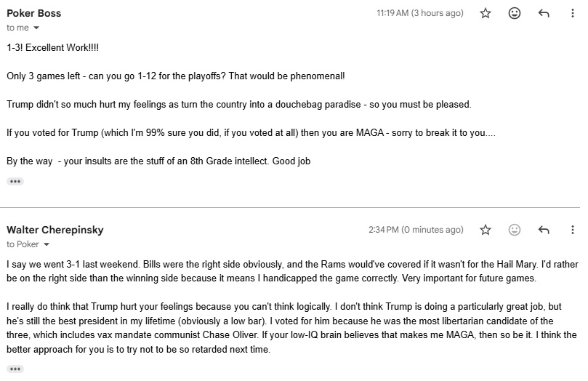Show trimmed content in Poker Boss message
588x381 pixels.
point(15,181)
